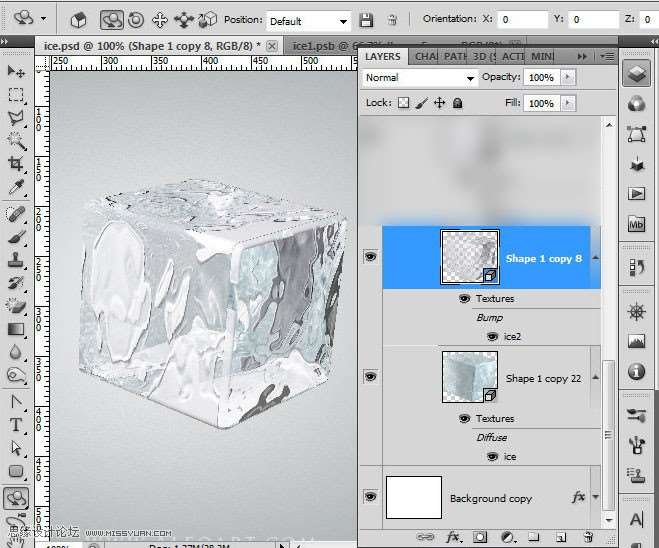Save the current 3D position preset
The image size is (659, 548).
pyautogui.click(x=366, y=20)
